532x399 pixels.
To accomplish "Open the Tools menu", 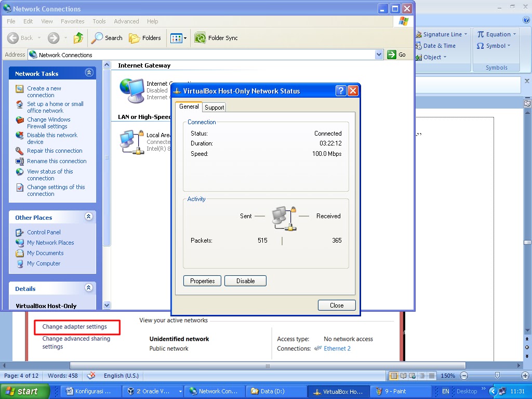I will point(99,21).
